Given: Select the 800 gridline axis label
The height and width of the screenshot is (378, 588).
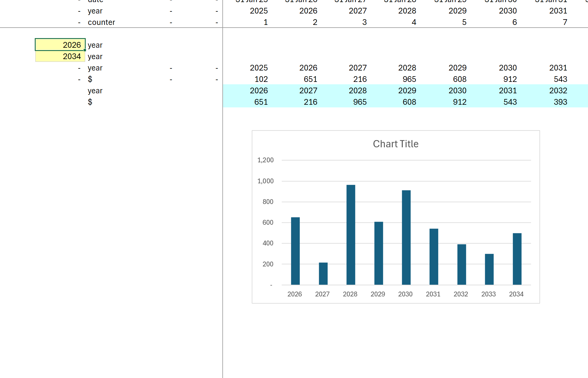Looking at the screenshot, I should coord(268,202).
